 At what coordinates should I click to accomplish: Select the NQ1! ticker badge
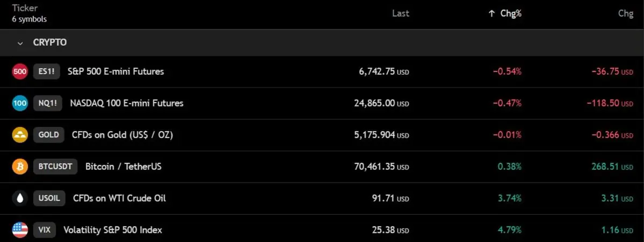pos(48,103)
